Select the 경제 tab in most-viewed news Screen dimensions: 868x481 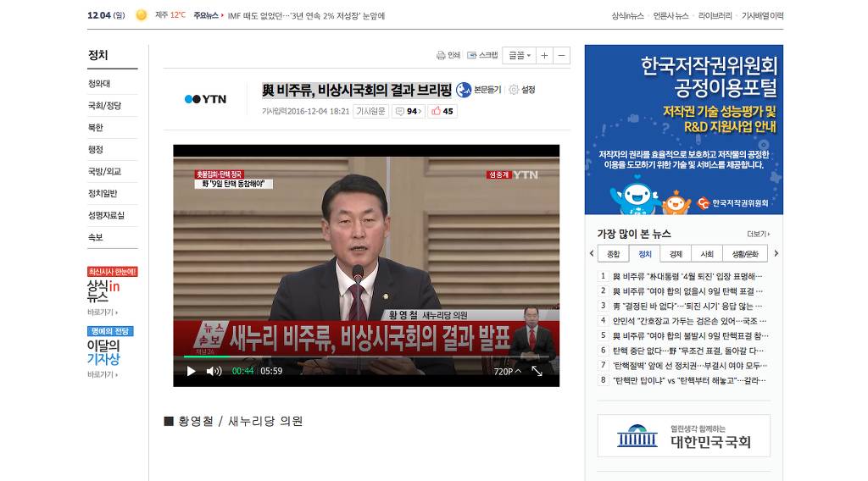[676, 254]
